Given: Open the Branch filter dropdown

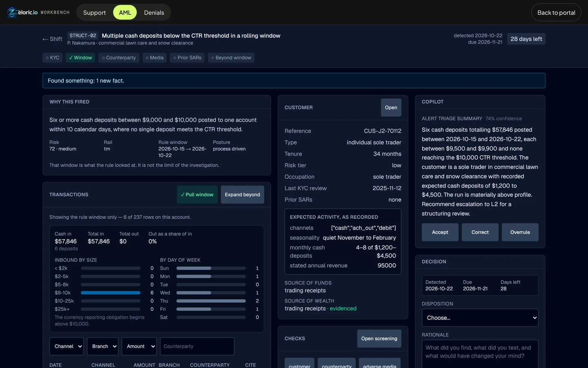Looking at the screenshot, I should (x=102, y=346).
